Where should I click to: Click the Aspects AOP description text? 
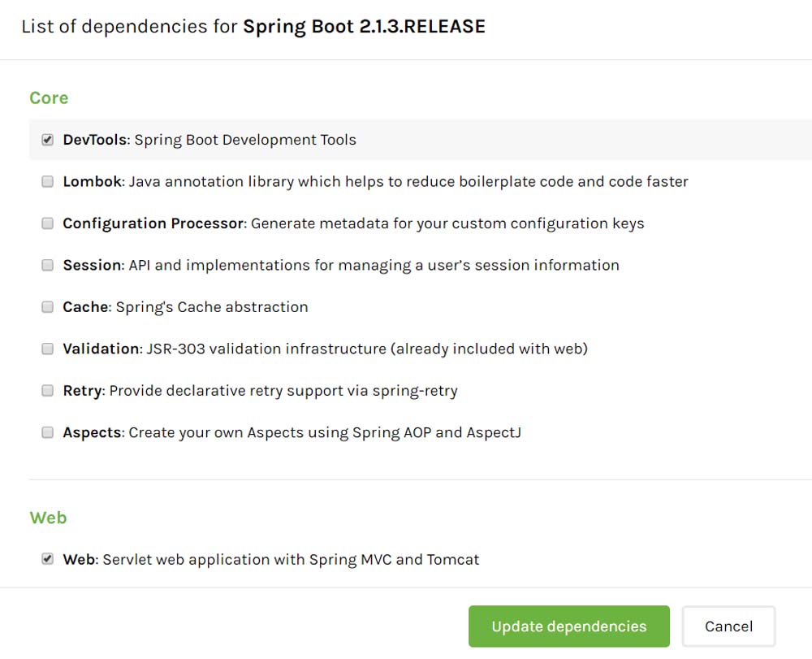click(325, 432)
